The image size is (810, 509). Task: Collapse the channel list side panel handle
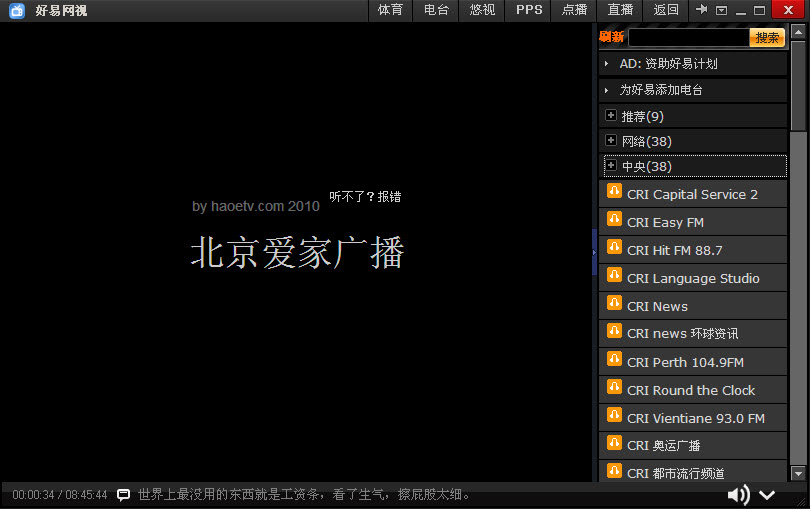[595, 252]
